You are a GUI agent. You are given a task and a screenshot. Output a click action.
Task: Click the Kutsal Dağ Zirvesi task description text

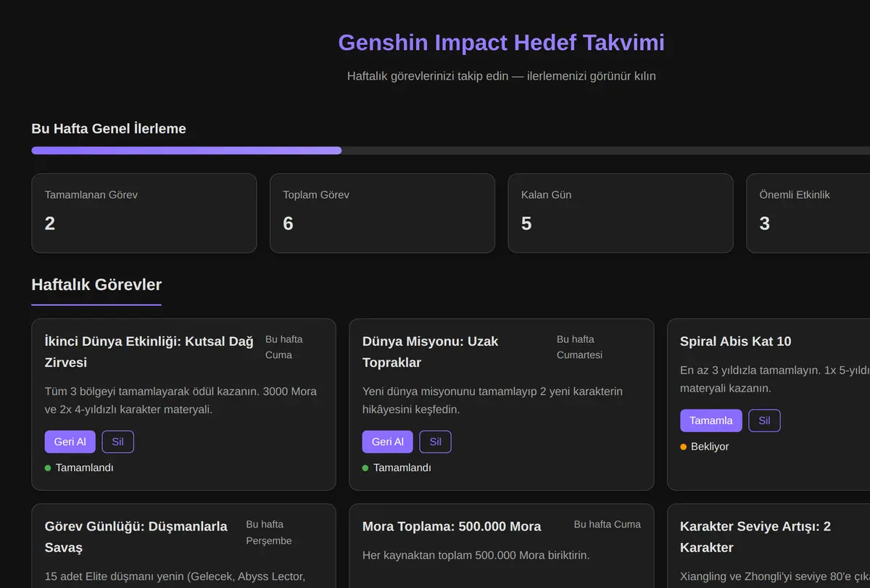pos(181,400)
